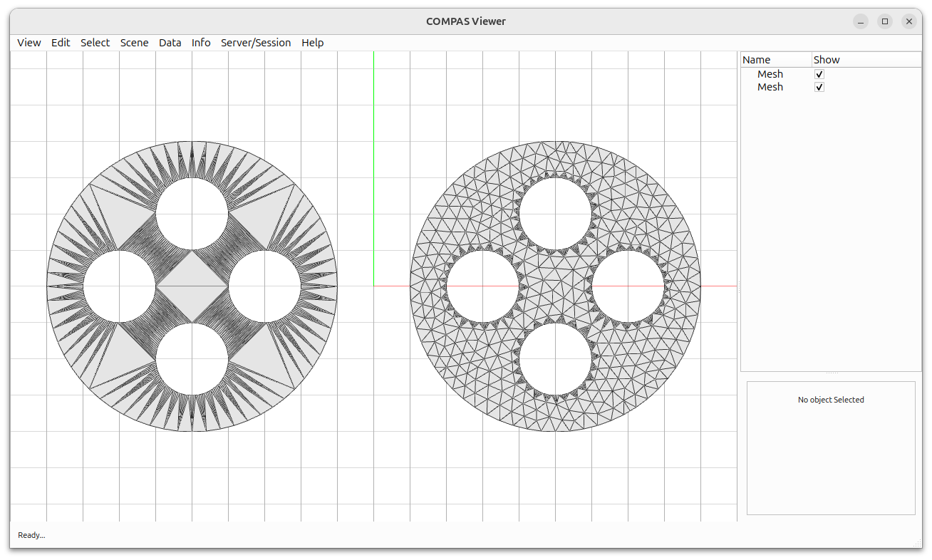Click the Name column header
Screen dimensions: 932x560
(755, 59)
